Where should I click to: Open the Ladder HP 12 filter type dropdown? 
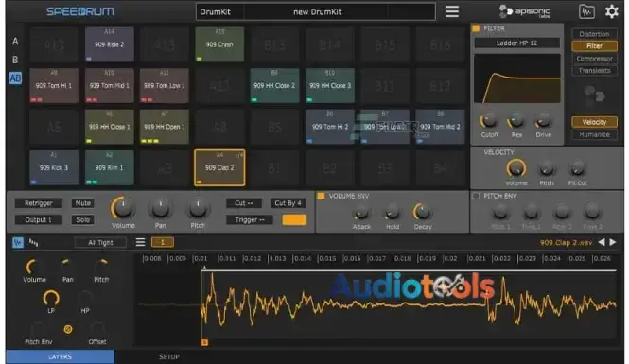click(x=516, y=43)
